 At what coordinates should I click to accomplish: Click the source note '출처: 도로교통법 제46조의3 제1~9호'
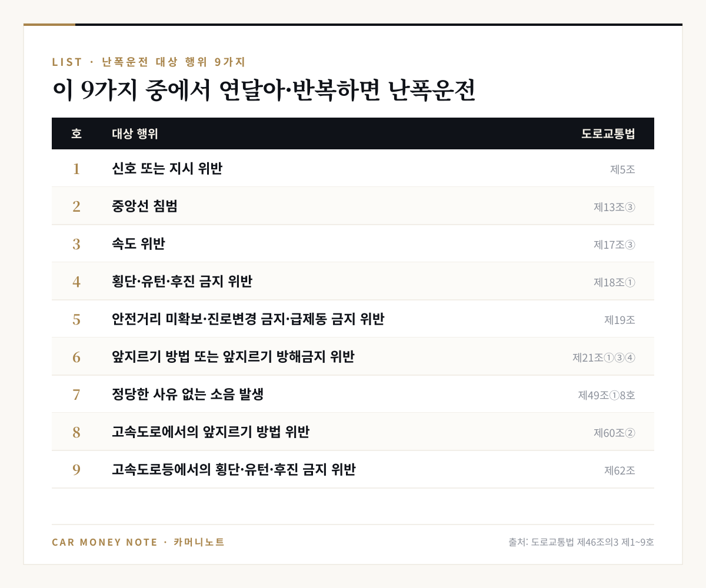[x=581, y=542]
